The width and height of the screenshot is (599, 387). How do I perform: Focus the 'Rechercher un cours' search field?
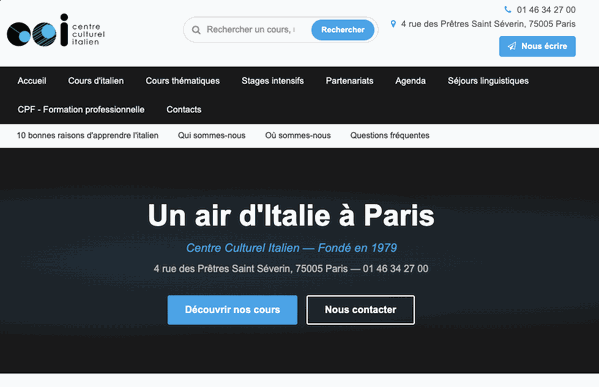pyautogui.click(x=251, y=30)
